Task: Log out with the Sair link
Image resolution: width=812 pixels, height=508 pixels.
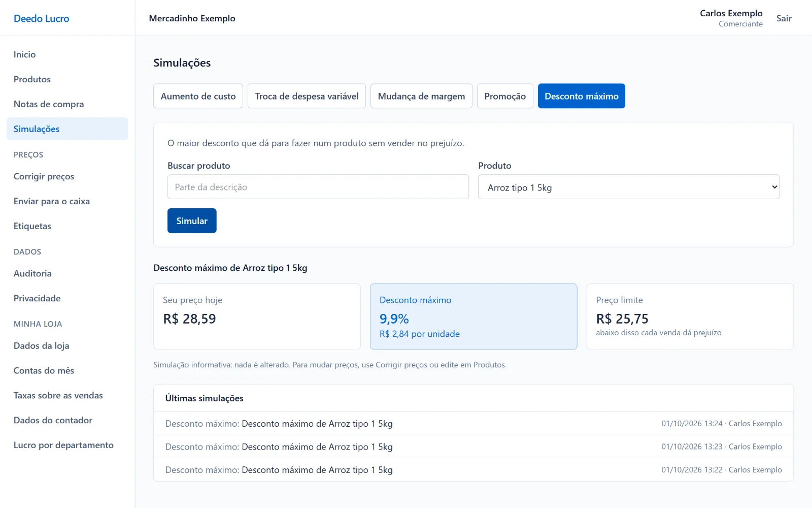Action: (784, 18)
